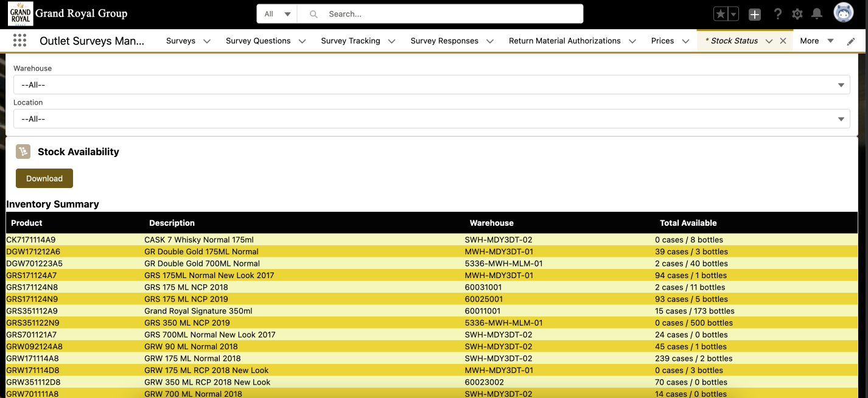
Task: Click description GRS 175ML Normal New Look 2017
Action: (209, 275)
